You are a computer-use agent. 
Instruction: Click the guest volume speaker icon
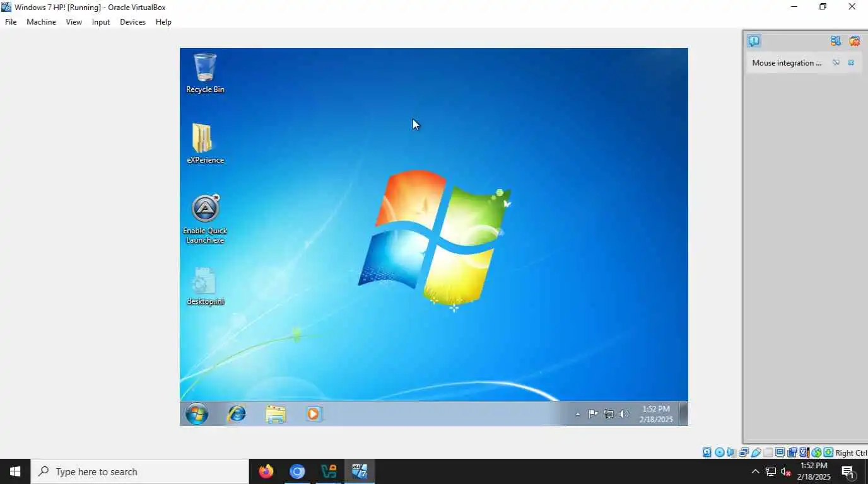pos(624,414)
